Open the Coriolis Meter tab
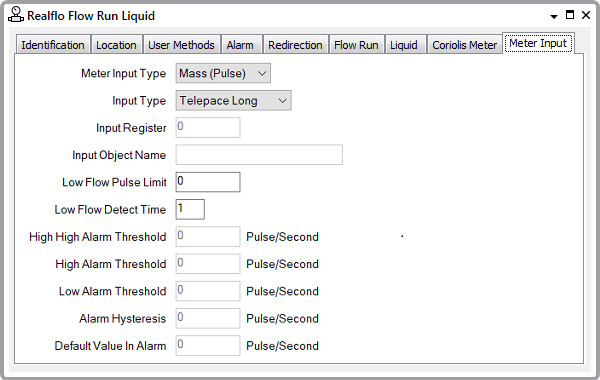The image size is (600, 380). pos(465,45)
